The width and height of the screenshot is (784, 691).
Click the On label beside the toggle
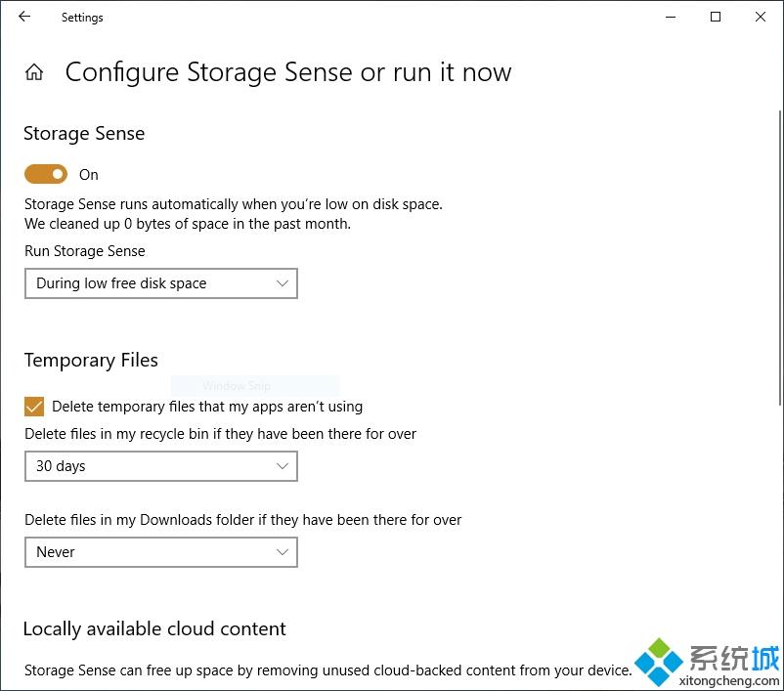(x=89, y=175)
